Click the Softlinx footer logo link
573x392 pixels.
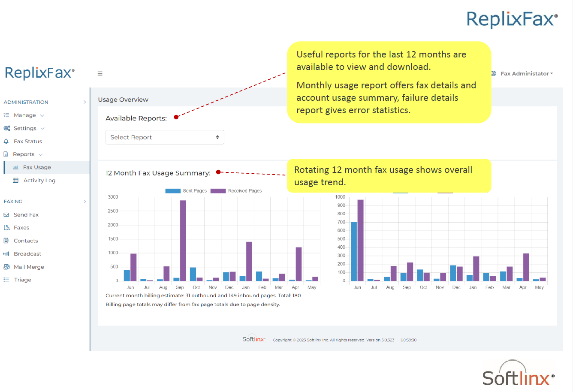(253, 339)
